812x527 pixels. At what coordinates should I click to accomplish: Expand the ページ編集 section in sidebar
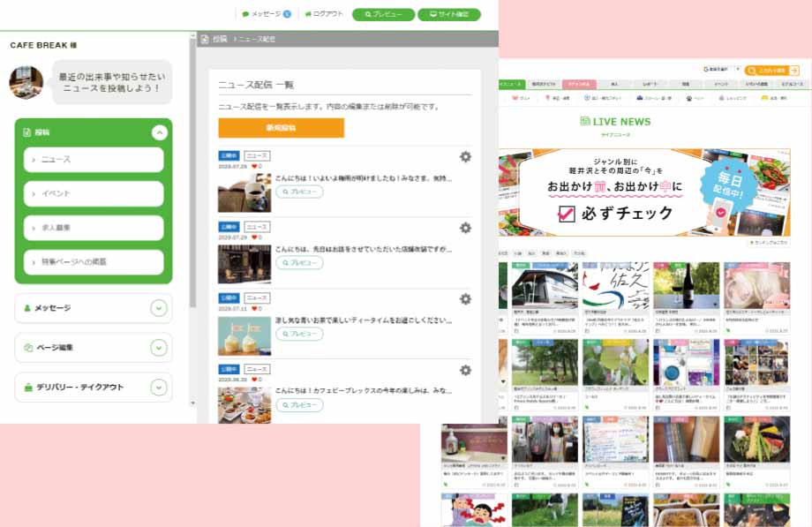(159, 348)
